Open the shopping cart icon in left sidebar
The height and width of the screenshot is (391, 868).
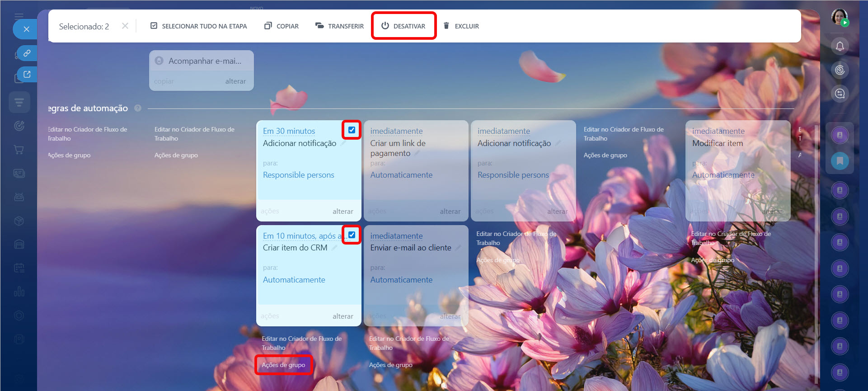tap(19, 150)
